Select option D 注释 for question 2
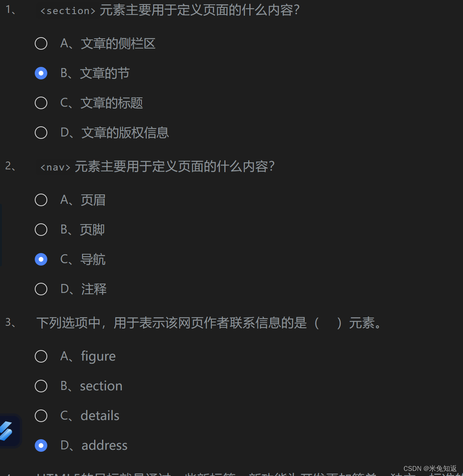 tap(41, 289)
